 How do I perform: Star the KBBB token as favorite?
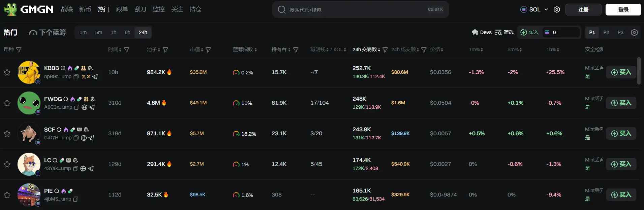point(7,72)
